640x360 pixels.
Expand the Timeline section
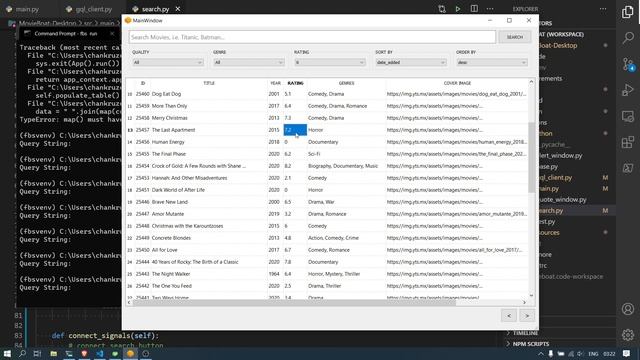coord(525,333)
